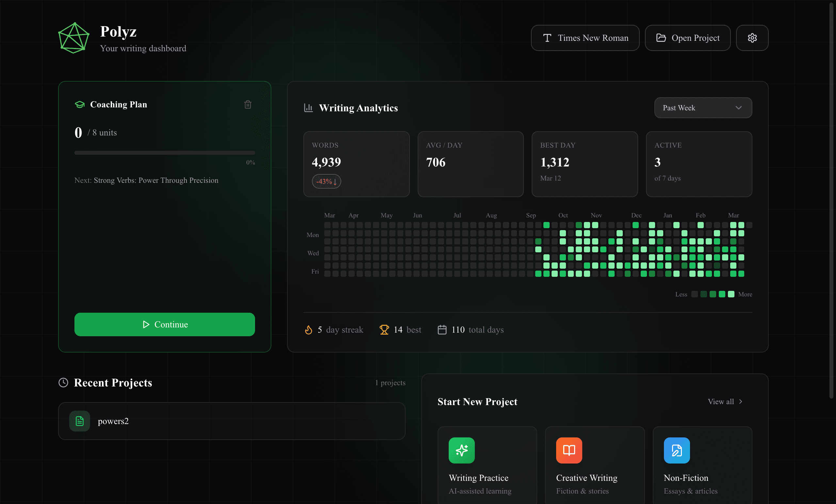Screen dimensions: 836x504
Task: Click the Non-Fiction document icon
Action: click(676, 451)
